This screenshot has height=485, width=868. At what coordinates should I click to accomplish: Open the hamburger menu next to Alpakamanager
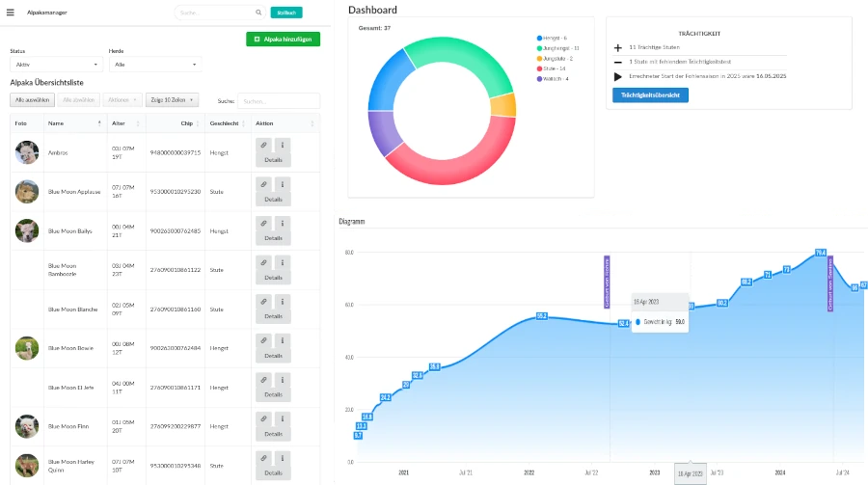tap(11, 13)
